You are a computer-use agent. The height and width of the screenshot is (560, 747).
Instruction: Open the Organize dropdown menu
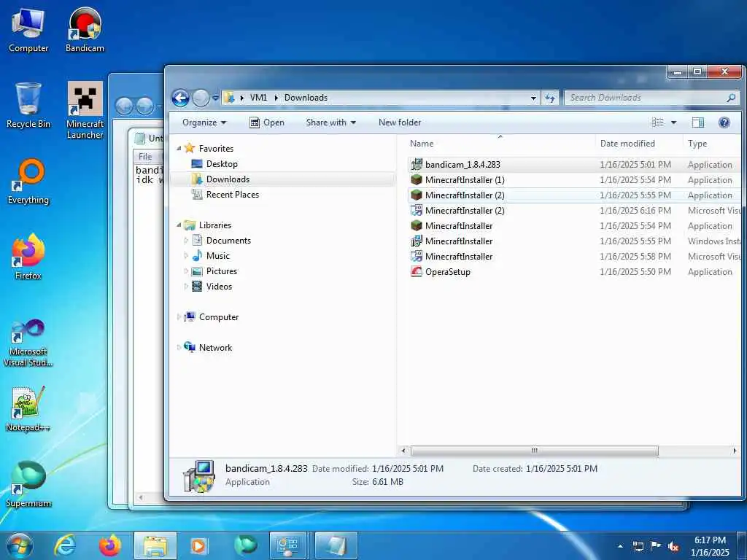(x=204, y=122)
